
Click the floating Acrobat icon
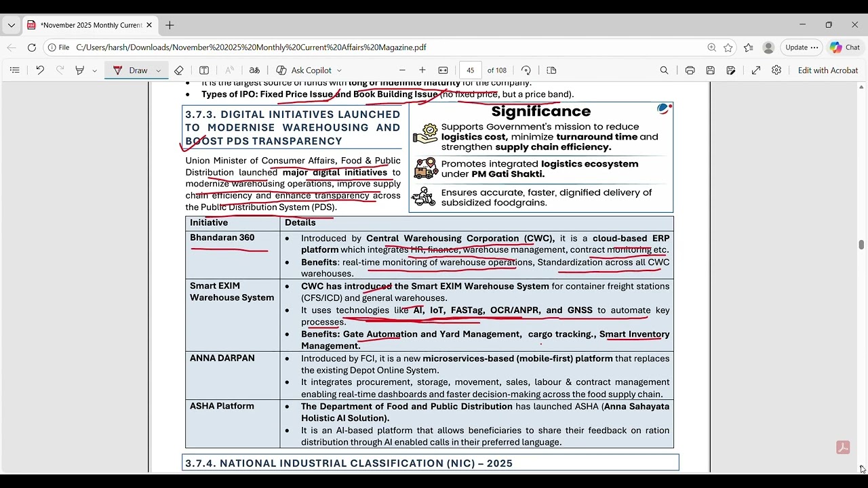(x=843, y=447)
